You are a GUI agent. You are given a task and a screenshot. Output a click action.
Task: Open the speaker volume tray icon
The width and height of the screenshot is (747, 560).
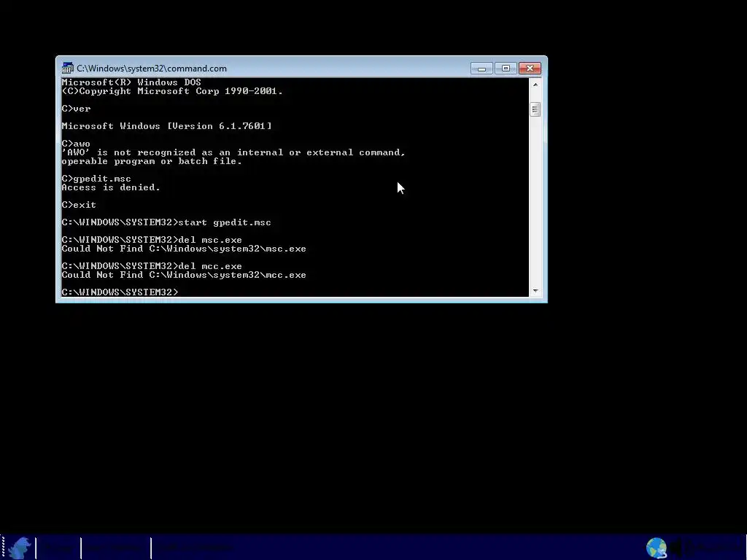point(676,548)
